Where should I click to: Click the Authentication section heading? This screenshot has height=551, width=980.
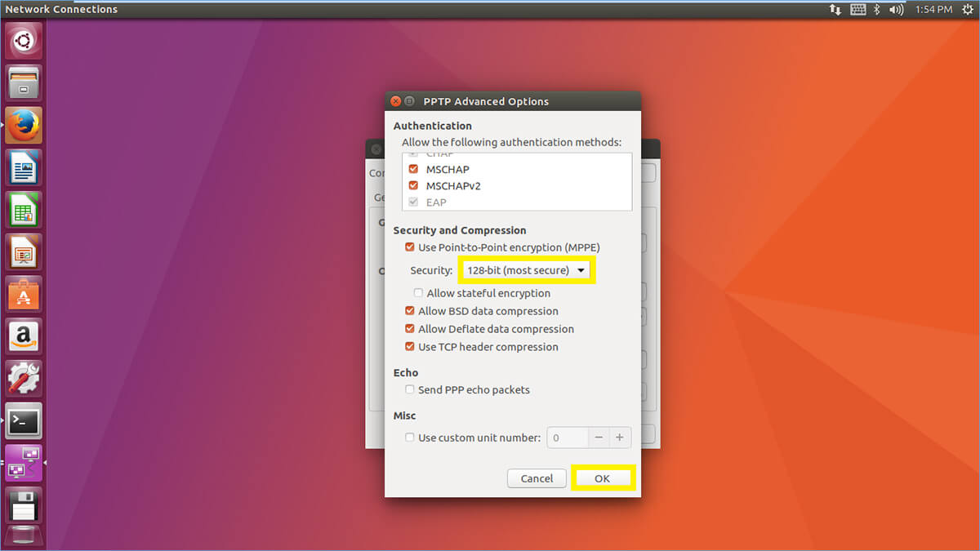[433, 126]
